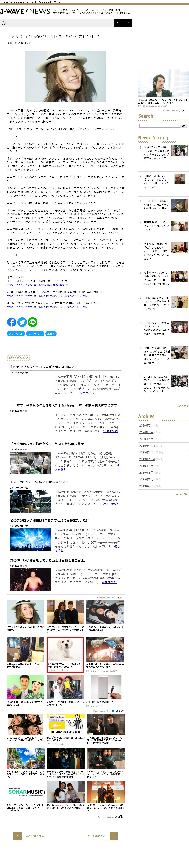The width and height of the screenshot is (189, 868).
Task: Open the 2019年12月 archive link
Action: coord(147,446)
